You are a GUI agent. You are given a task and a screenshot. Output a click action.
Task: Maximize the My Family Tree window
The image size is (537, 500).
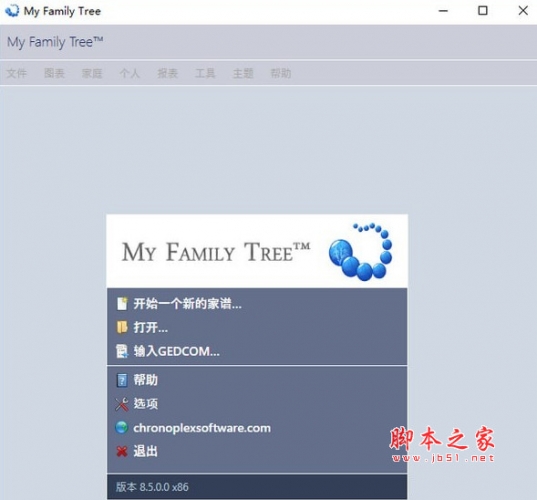click(x=483, y=11)
